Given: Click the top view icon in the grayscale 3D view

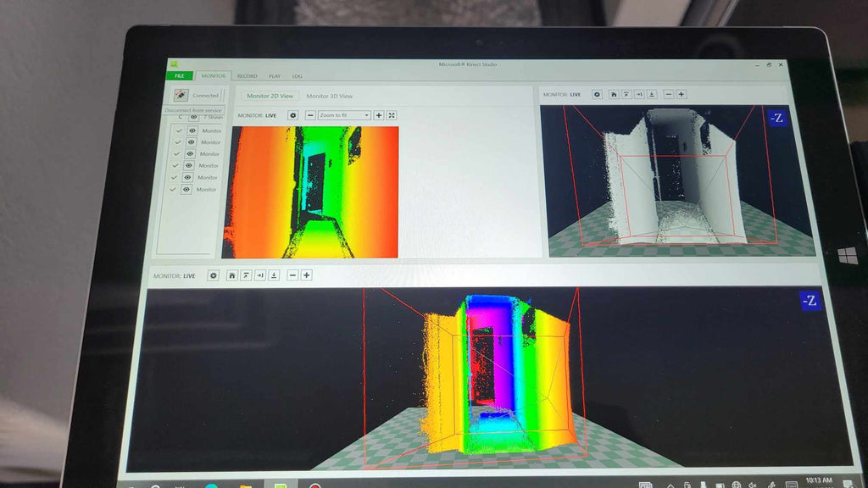Looking at the screenshot, I should point(626,95).
